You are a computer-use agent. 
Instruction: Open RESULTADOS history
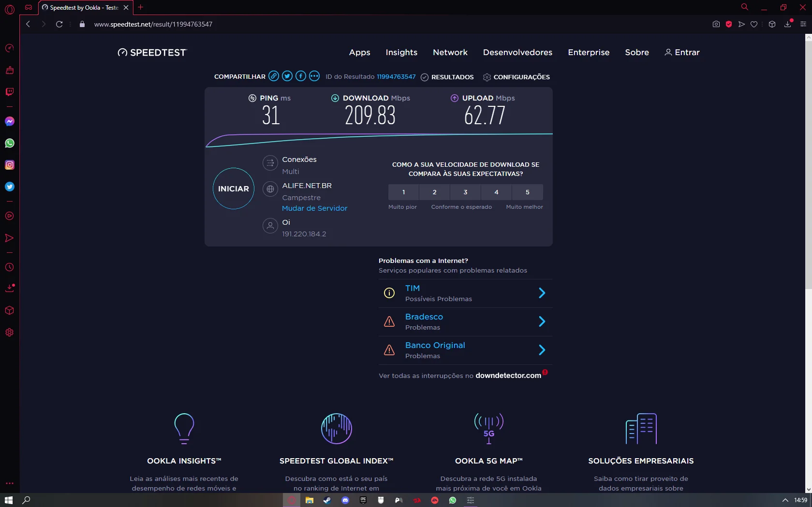[x=447, y=77]
